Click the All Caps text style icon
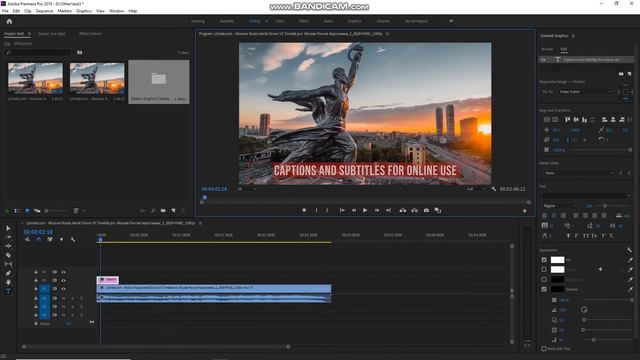This screenshot has height=360, width=640. tap(585, 236)
